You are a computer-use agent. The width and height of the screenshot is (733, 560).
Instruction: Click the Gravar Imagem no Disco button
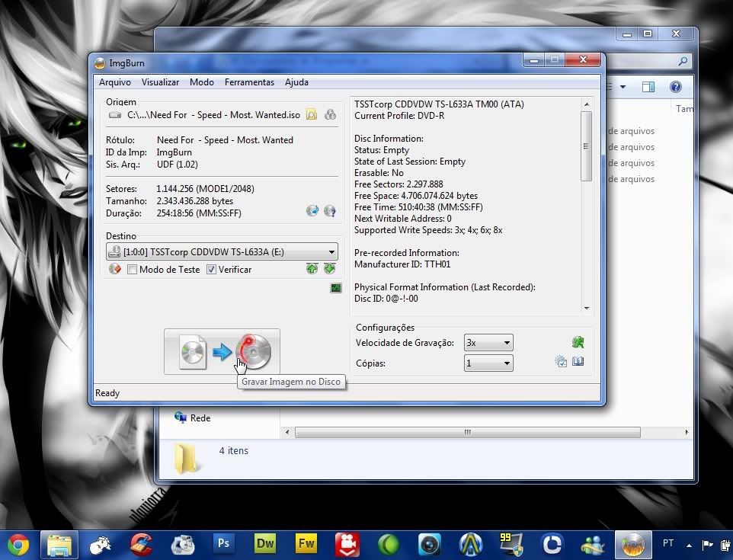(222, 352)
